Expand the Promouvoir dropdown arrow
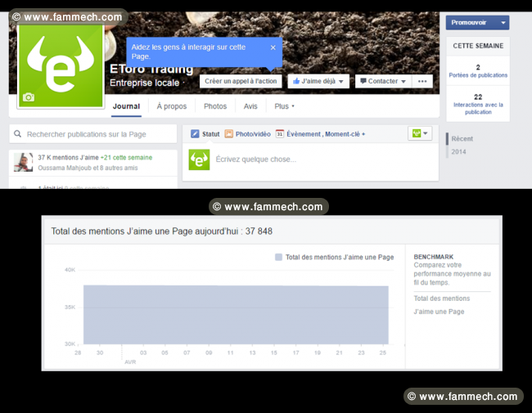The image size is (532, 413). pos(503,23)
